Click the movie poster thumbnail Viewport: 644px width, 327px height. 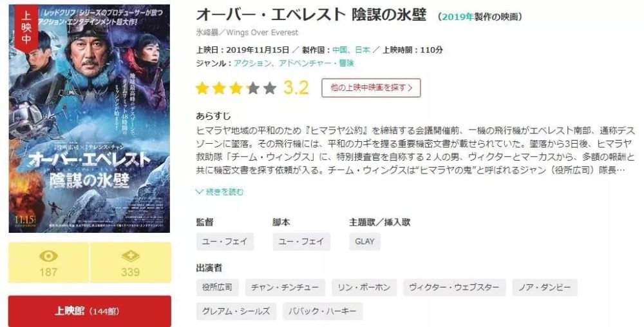(89, 119)
